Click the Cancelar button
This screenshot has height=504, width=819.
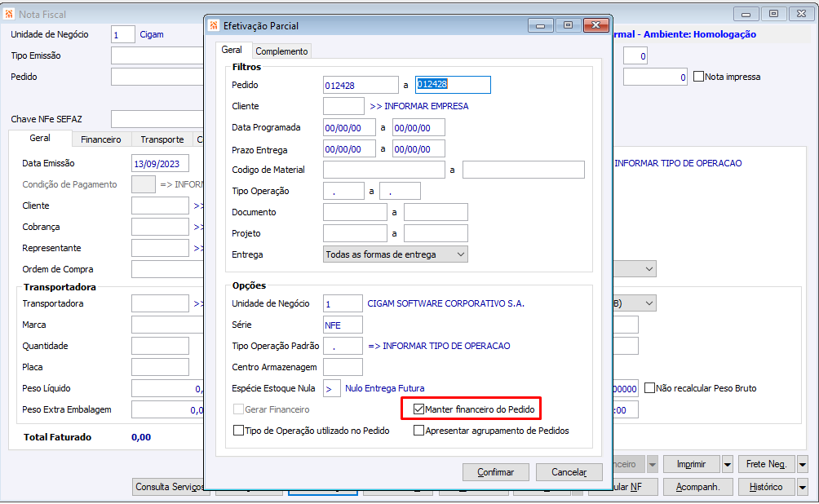pyautogui.click(x=569, y=472)
